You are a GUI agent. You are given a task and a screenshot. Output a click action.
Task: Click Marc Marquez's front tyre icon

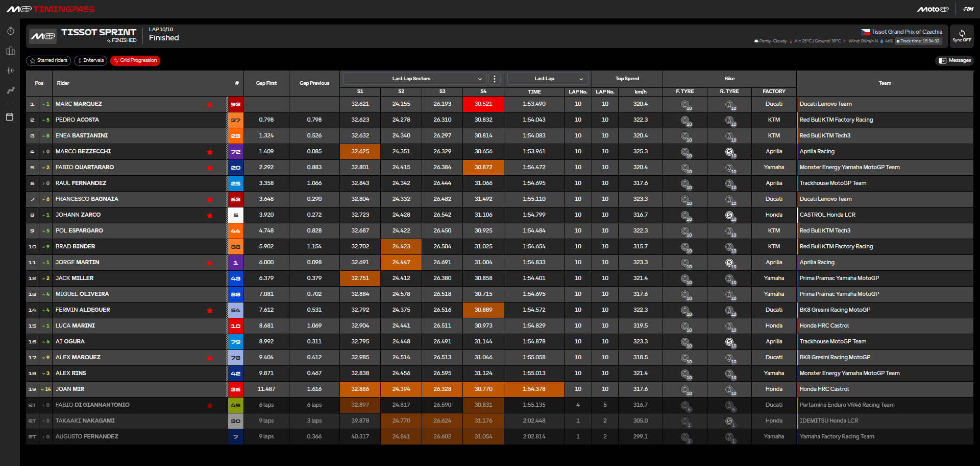(685, 105)
